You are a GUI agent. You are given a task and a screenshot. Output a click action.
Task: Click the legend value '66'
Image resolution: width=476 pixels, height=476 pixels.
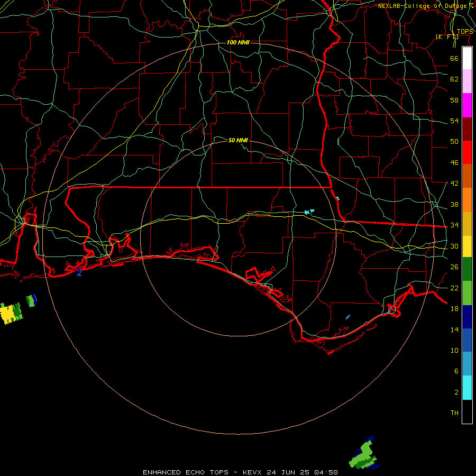pos(454,58)
